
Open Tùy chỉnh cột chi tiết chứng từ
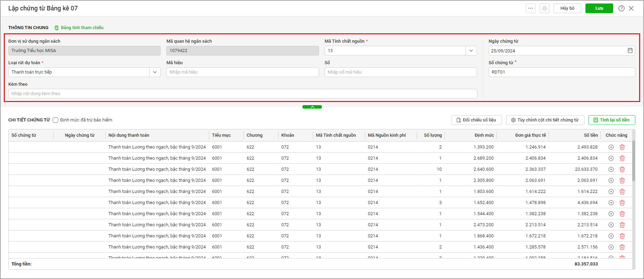click(x=545, y=120)
